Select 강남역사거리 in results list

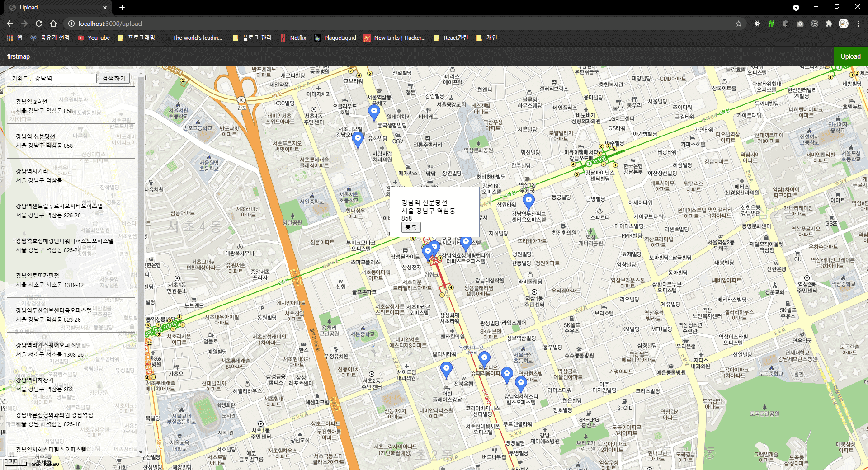point(70,176)
